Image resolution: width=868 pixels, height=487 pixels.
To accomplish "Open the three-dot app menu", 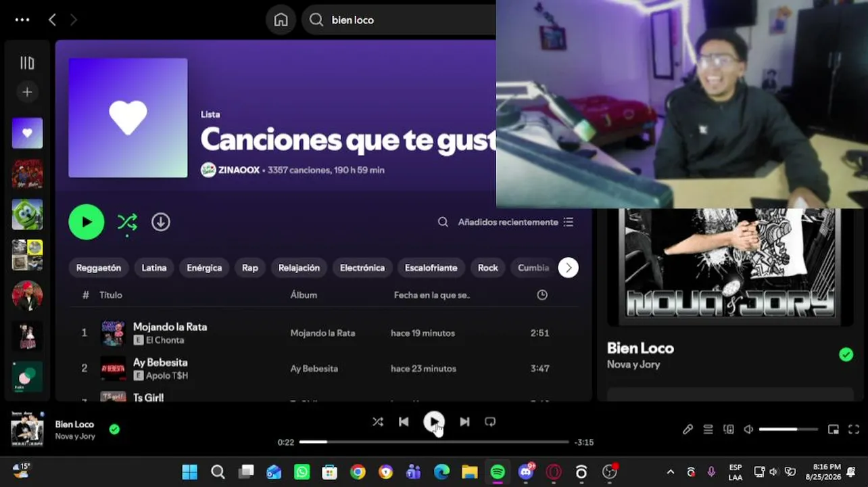I will coord(22,20).
